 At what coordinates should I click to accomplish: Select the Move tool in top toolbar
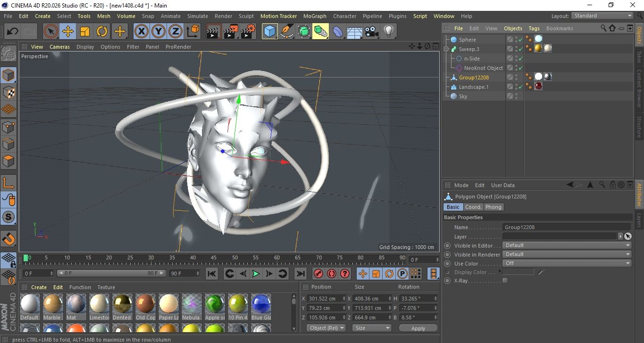pyautogui.click(x=68, y=32)
